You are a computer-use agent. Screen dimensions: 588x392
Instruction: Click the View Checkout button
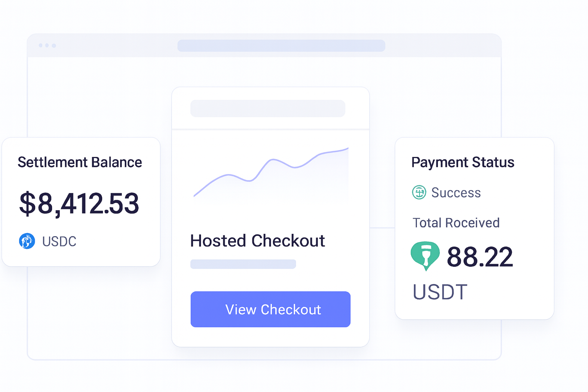(x=270, y=309)
